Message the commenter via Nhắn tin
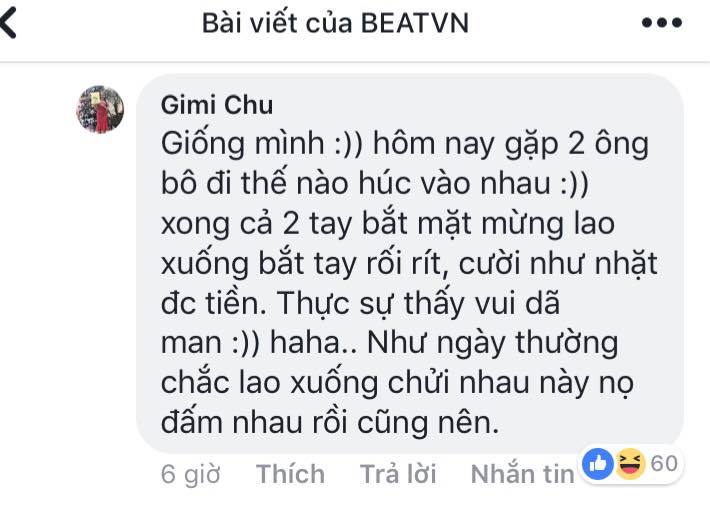710x510 pixels. click(522, 474)
